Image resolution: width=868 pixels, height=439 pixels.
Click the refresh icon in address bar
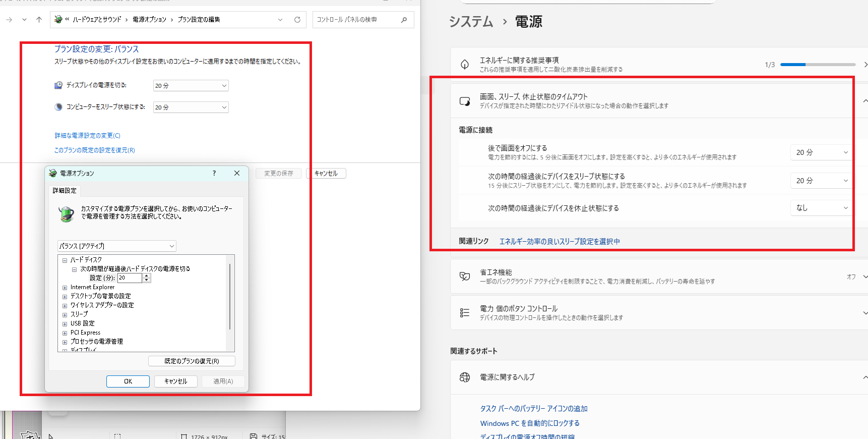(297, 20)
